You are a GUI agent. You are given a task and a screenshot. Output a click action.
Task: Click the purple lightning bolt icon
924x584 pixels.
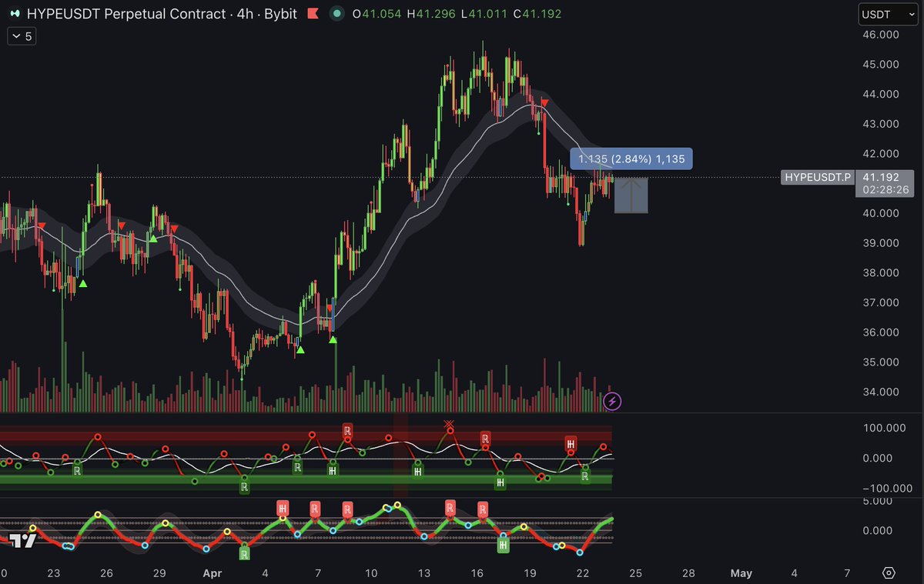[x=613, y=400]
